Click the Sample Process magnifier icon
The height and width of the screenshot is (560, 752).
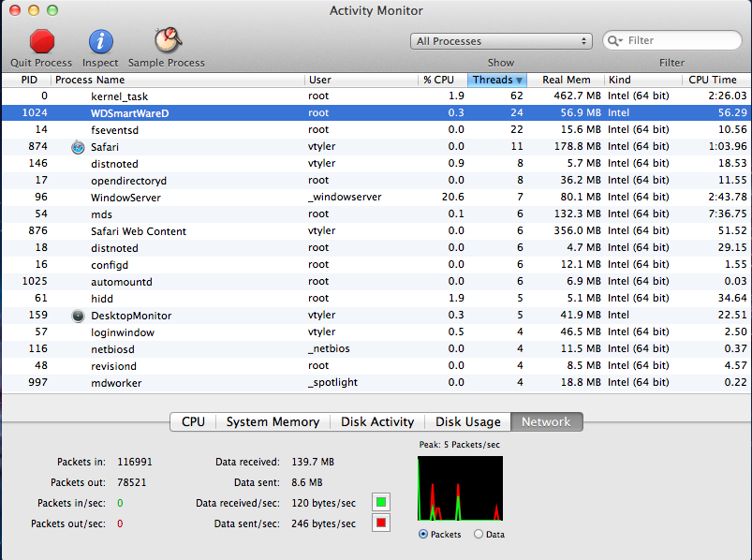tap(168, 40)
